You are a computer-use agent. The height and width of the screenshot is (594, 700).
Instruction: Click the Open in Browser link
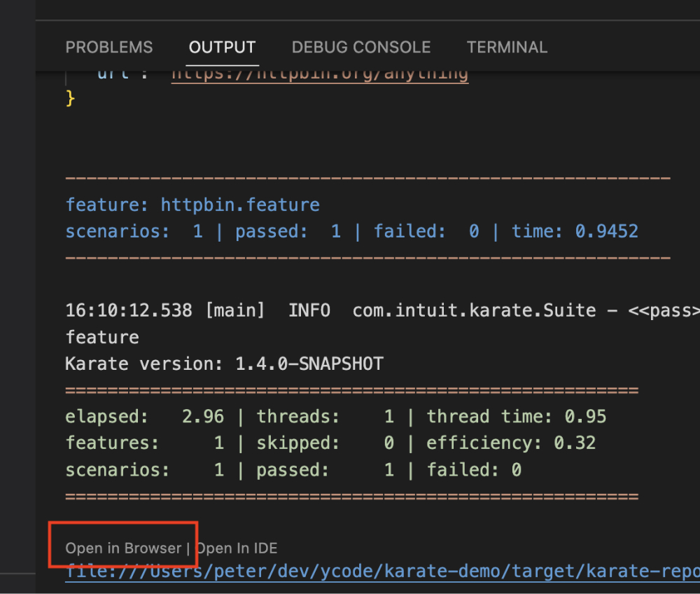click(x=123, y=548)
